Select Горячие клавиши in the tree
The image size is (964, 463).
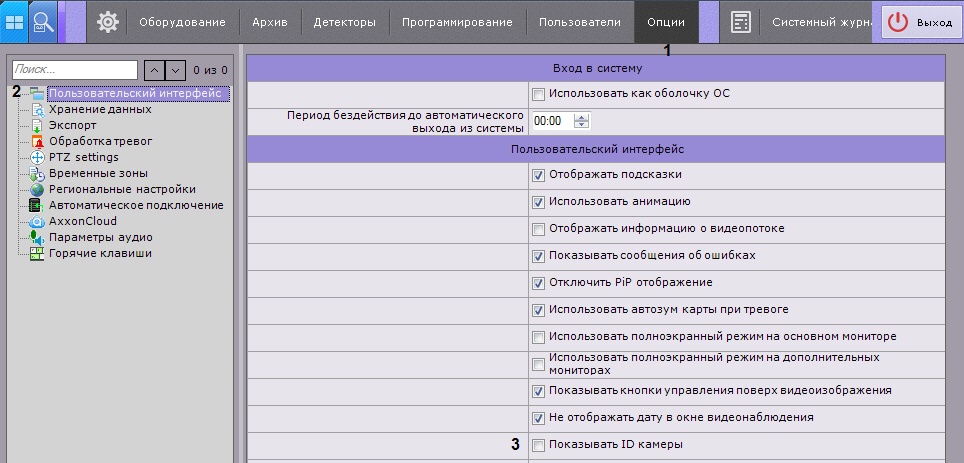click(100, 253)
